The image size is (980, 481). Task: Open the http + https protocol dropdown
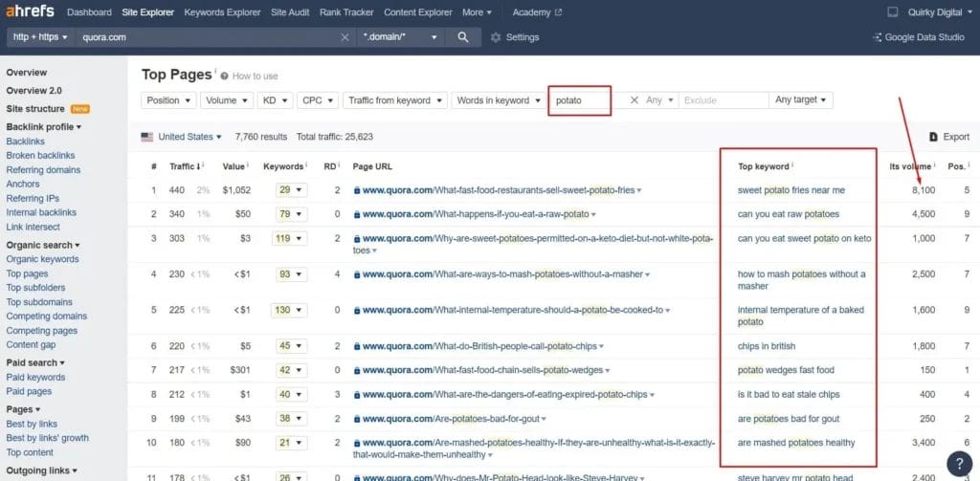coord(40,37)
